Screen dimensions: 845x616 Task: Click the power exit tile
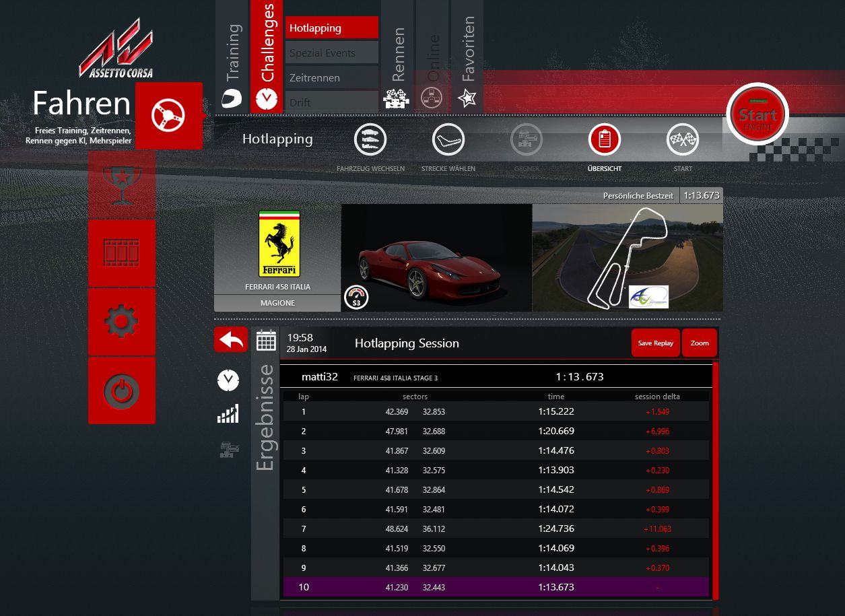point(122,390)
